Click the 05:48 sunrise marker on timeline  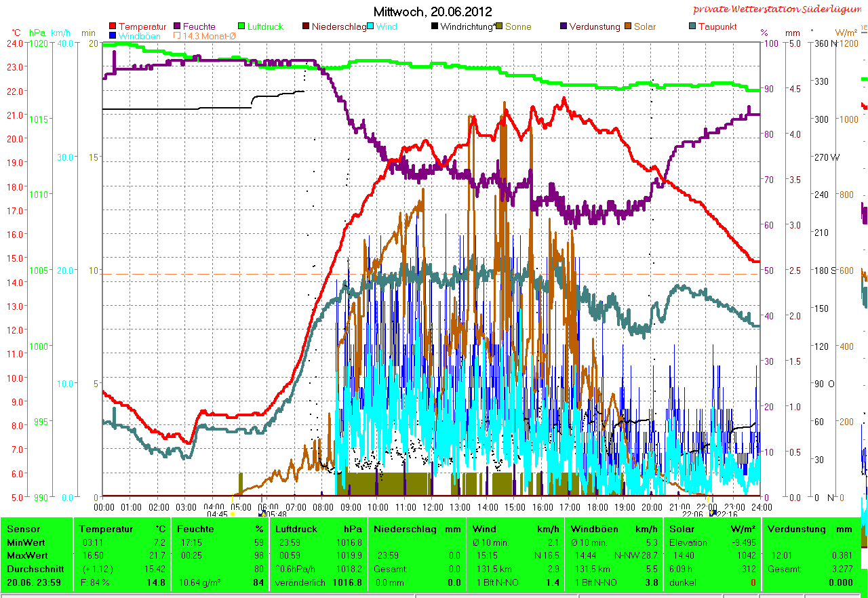click(x=262, y=514)
